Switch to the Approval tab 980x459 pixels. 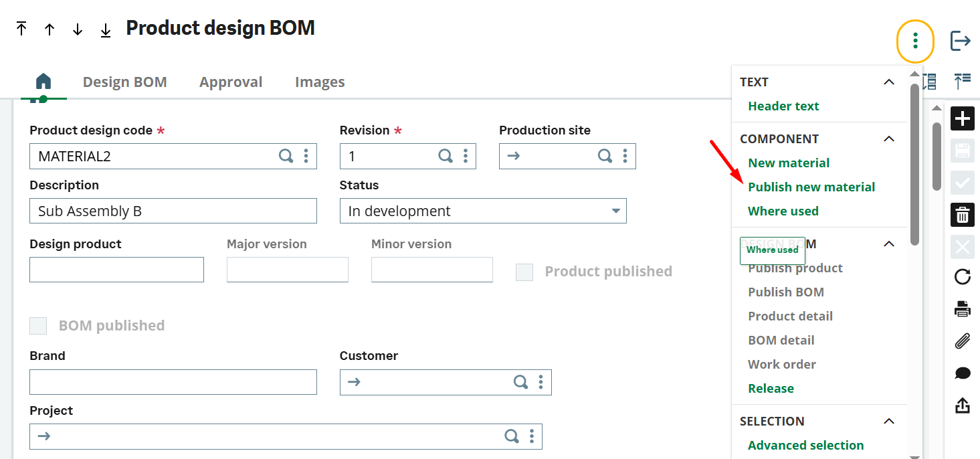231,82
